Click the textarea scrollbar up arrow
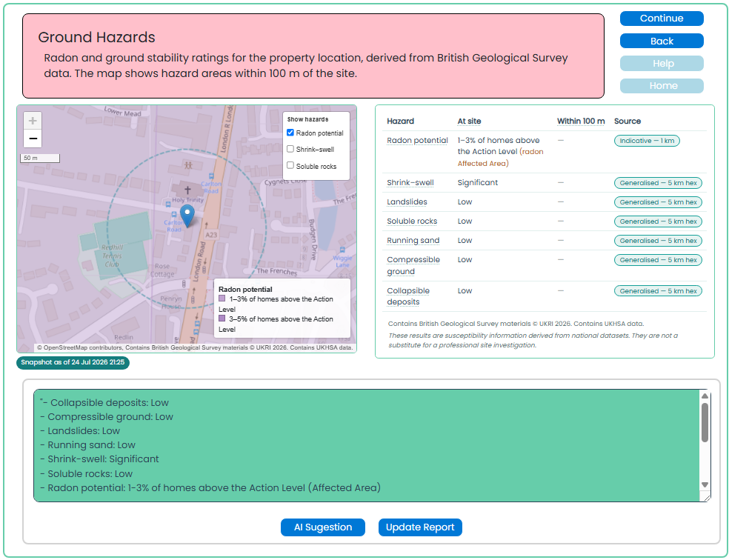The image size is (729, 560). [705, 396]
